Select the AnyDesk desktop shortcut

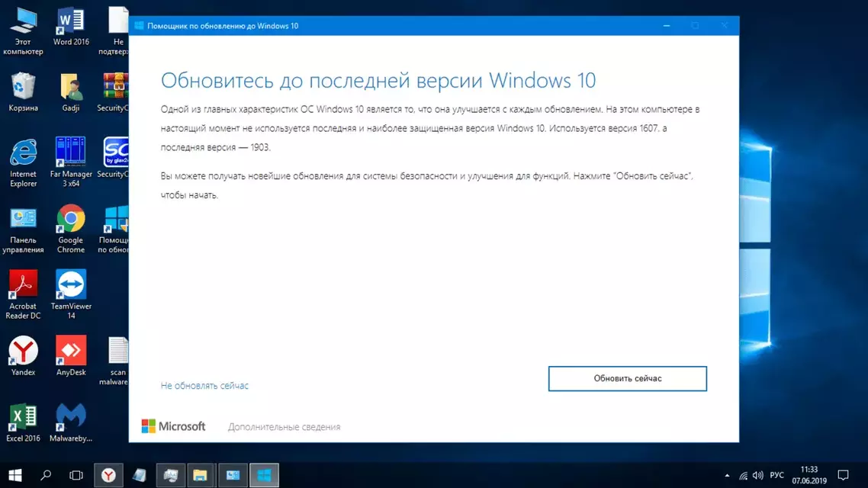pos(71,356)
